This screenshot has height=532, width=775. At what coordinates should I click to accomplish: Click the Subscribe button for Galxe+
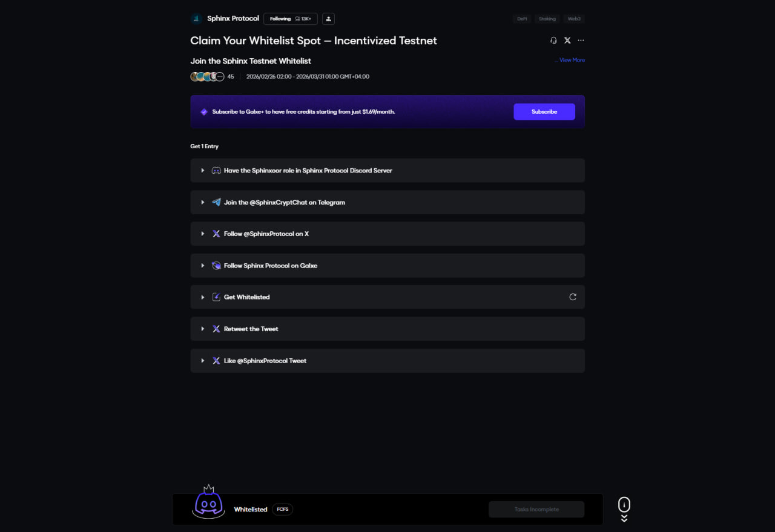[x=544, y=112]
